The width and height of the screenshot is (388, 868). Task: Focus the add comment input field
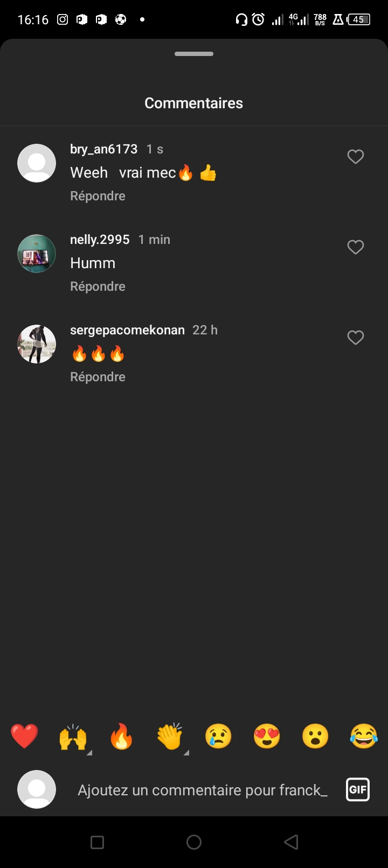202,790
